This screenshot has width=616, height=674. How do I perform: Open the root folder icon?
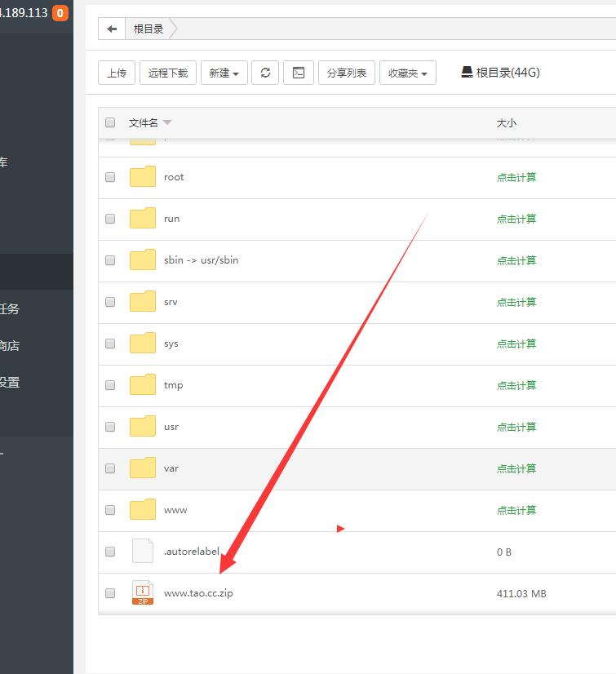(143, 177)
